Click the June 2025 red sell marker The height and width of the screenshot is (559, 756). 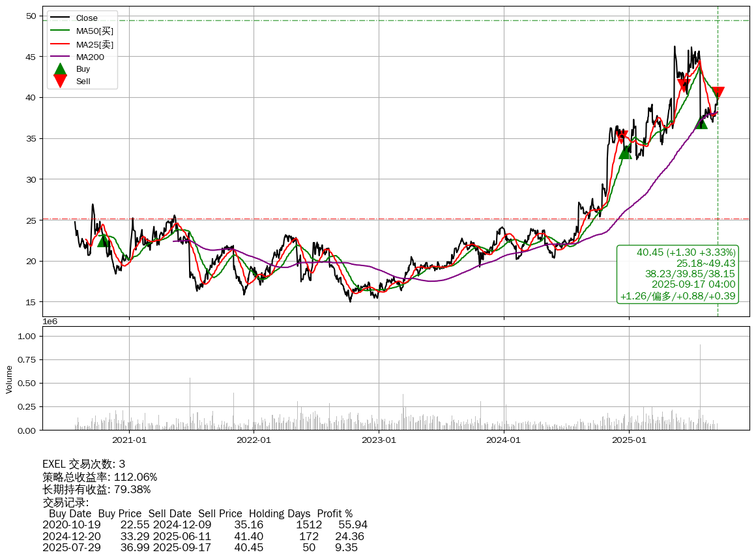683,85
